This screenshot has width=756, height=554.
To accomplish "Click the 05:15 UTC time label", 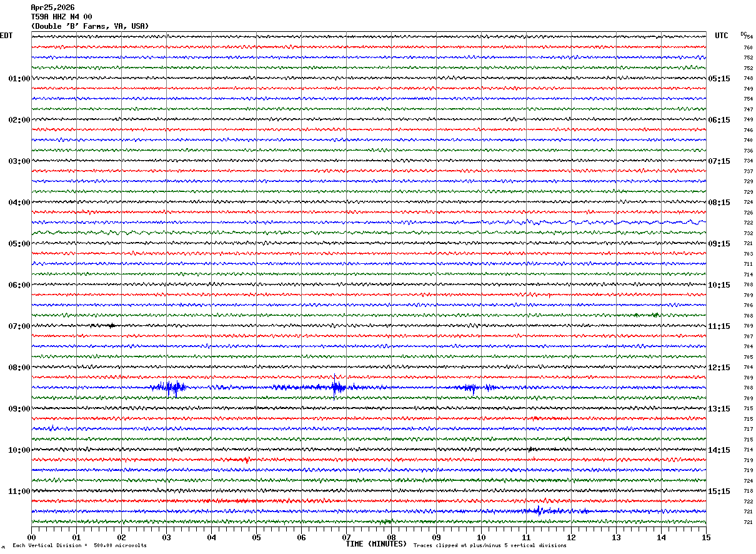I will tap(719, 79).
